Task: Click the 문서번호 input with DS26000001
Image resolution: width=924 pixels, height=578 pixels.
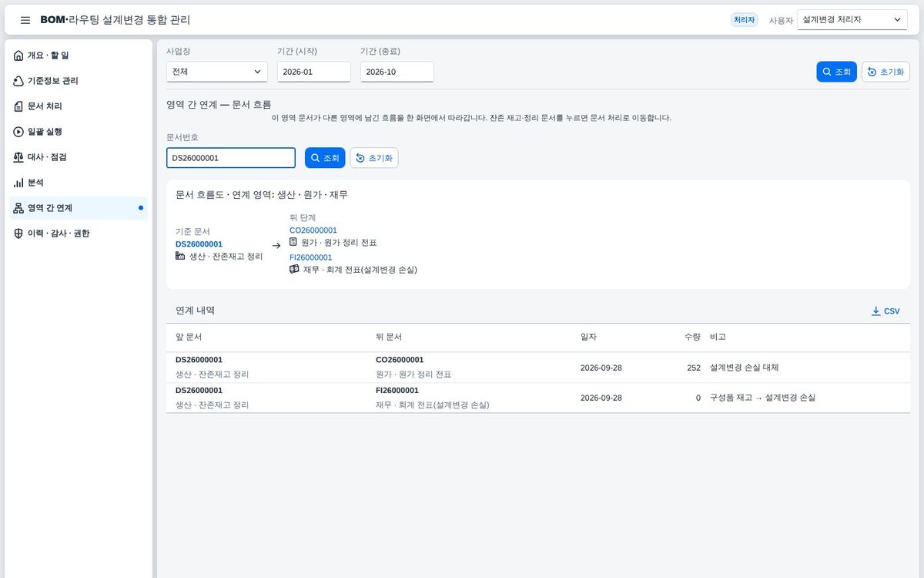Action: pyautogui.click(x=231, y=158)
